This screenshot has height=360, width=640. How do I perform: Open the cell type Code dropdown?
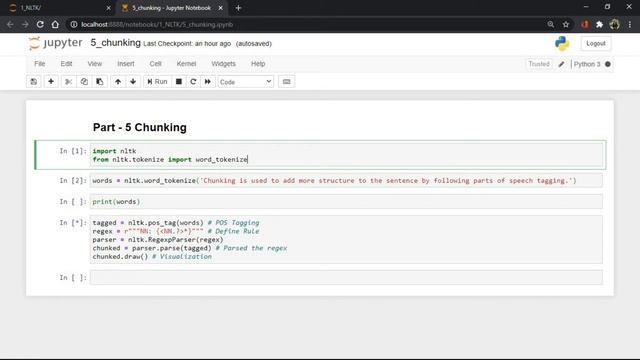[245, 82]
